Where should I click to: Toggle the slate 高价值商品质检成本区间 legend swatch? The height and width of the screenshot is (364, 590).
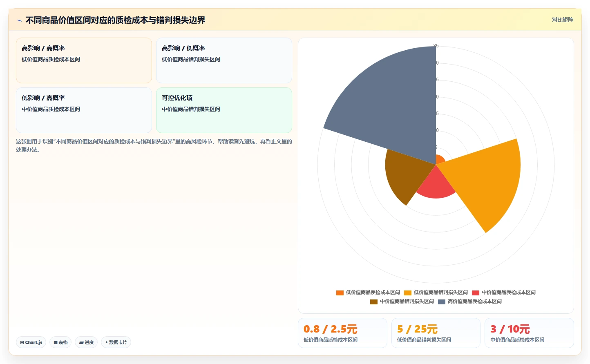pos(441,301)
